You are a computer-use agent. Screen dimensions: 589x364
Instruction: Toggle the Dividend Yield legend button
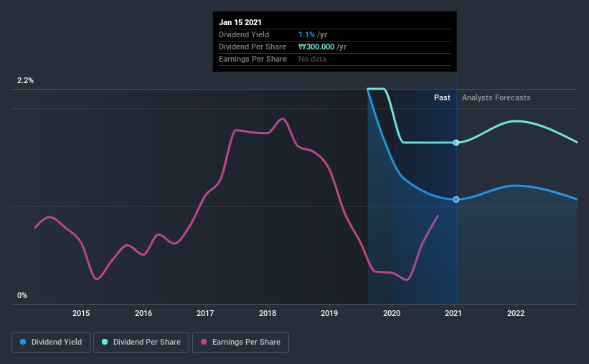point(51,343)
